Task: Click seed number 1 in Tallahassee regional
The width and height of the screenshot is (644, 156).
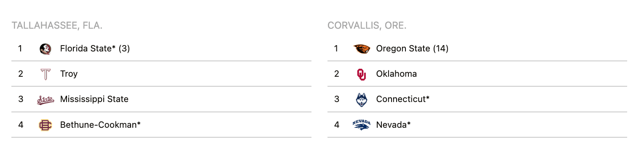Action: (x=20, y=48)
